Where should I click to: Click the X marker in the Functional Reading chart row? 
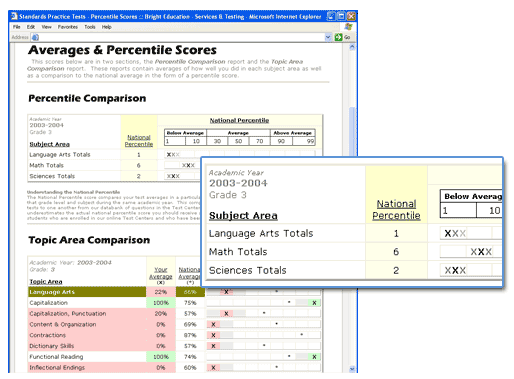click(314, 357)
